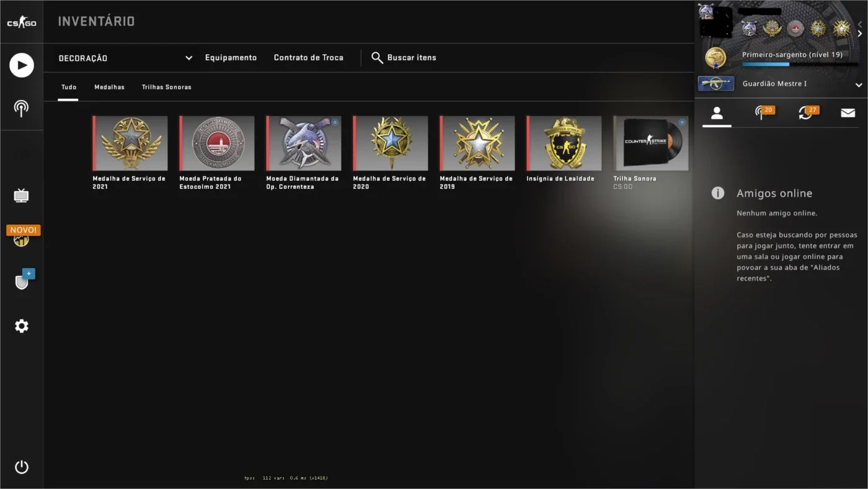Click the info icon beside Amigos online
This screenshot has height=489, width=868.
[x=717, y=193]
